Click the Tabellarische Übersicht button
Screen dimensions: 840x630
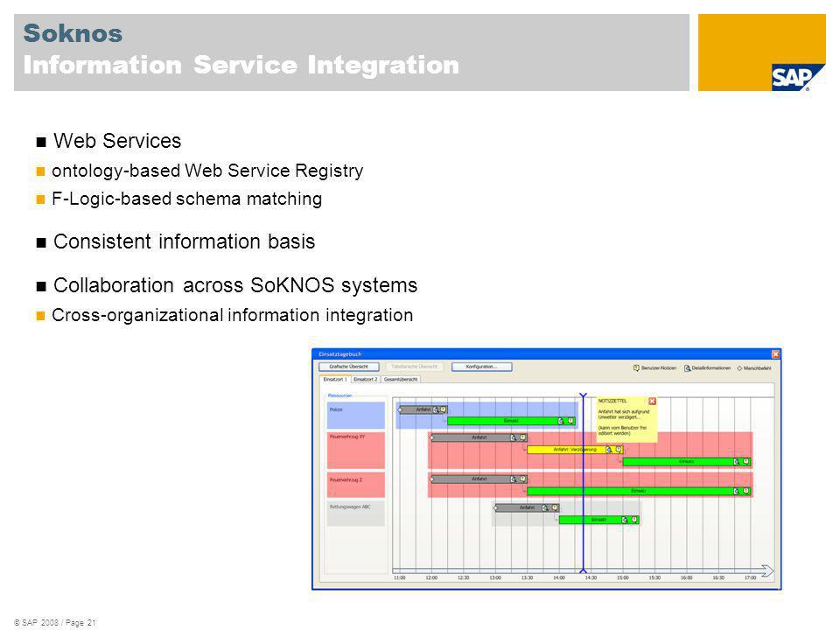(415, 367)
